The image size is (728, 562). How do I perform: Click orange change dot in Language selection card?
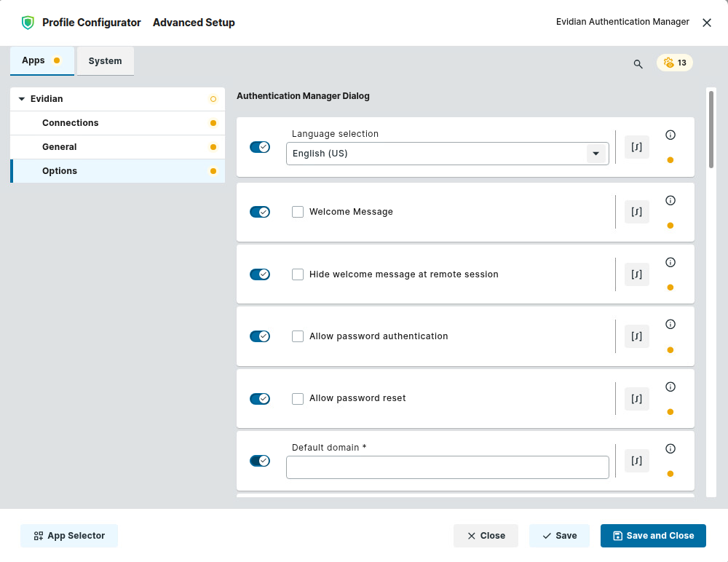(670, 159)
